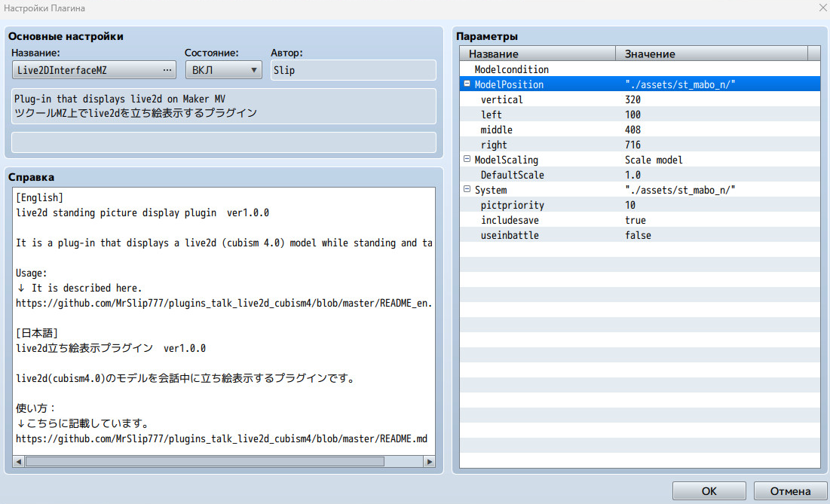The width and height of the screenshot is (830, 504).
Task: Open plugin picker via ellipsis button
Action: 167,70
